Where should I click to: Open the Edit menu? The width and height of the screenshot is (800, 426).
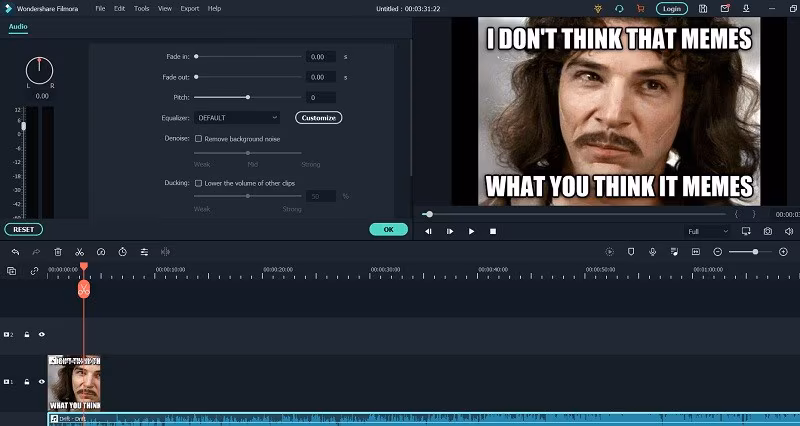pos(119,9)
